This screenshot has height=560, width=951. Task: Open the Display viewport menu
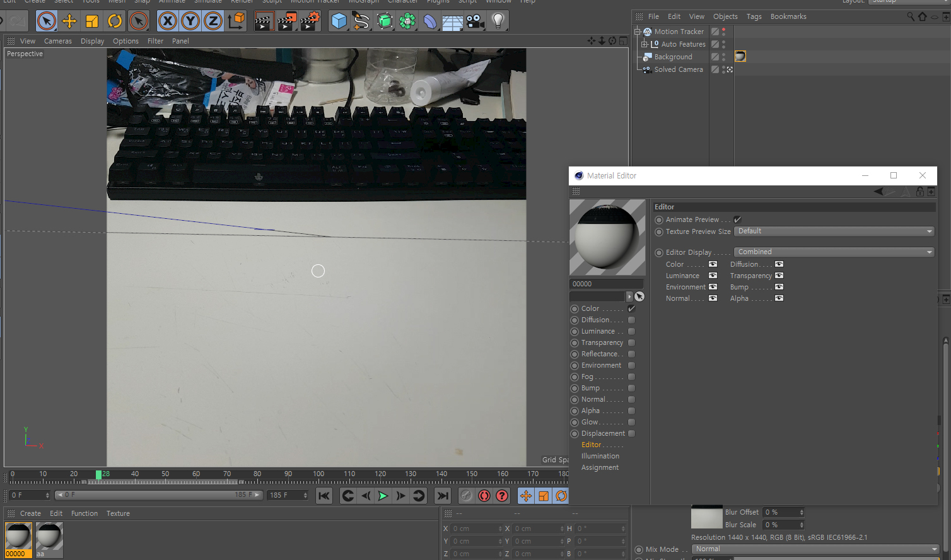tap(92, 41)
